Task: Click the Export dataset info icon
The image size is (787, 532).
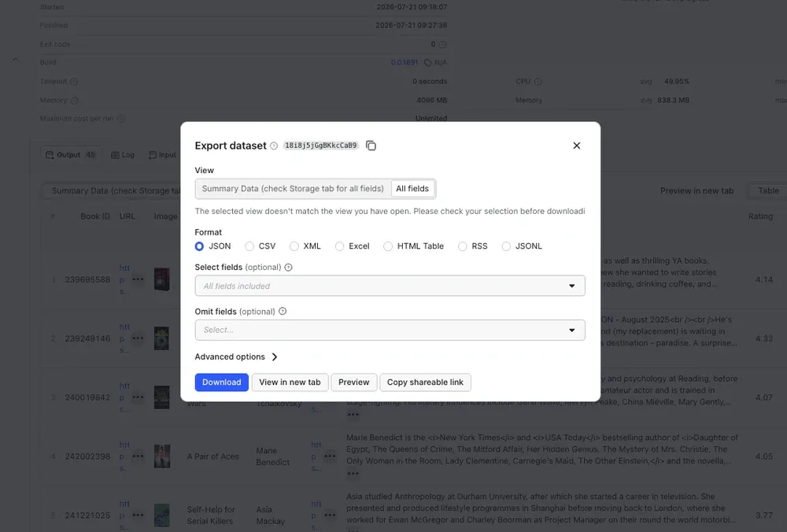Action: pos(274,146)
